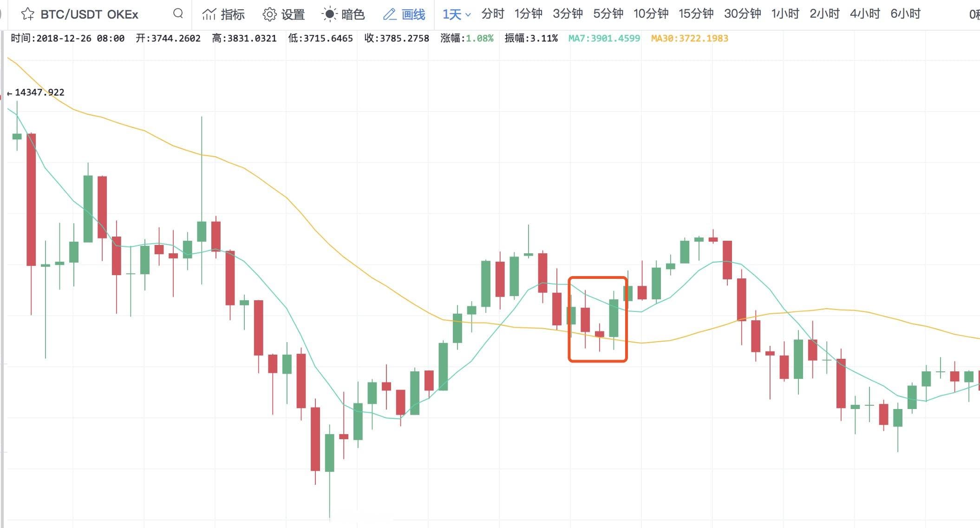The image size is (980, 528).
Task: Toggle the 暗色 dark theme
Action: tap(329, 14)
